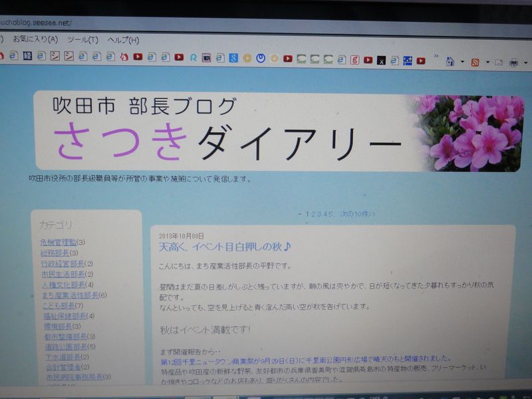Image resolution: width=532 pixels, height=399 pixels.
Task: Click the post date 2013年10月08日
Action: (x=182, y=236)
